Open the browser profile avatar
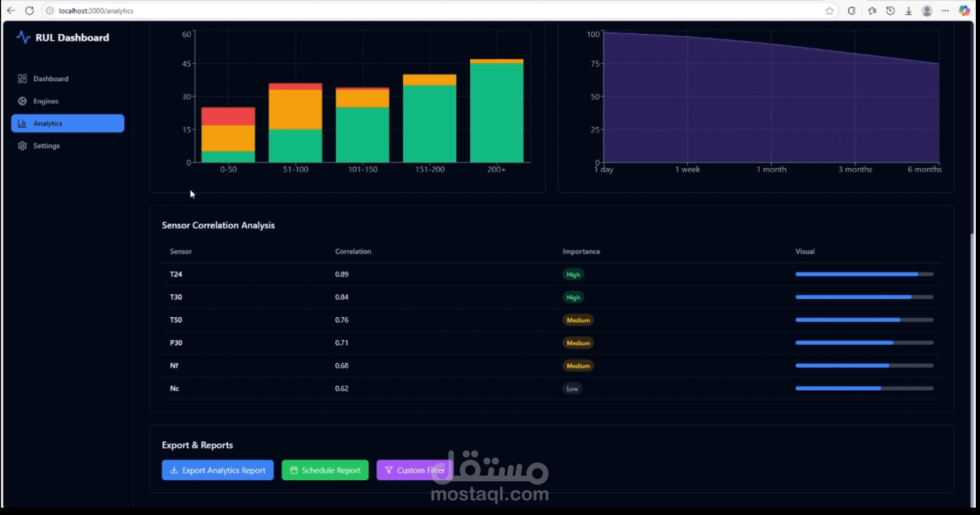The height and width of the screenshot is (515, 980). coord(927,11)
